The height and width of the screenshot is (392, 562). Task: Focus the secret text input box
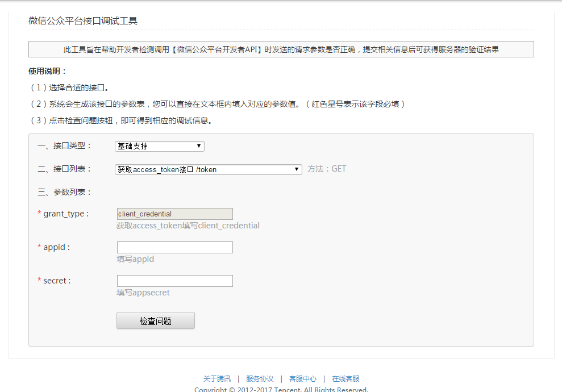point(174,281)
